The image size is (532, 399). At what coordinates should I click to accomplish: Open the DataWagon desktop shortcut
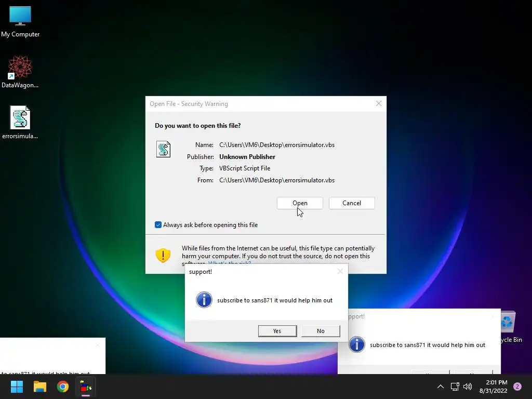pos(20,72)
